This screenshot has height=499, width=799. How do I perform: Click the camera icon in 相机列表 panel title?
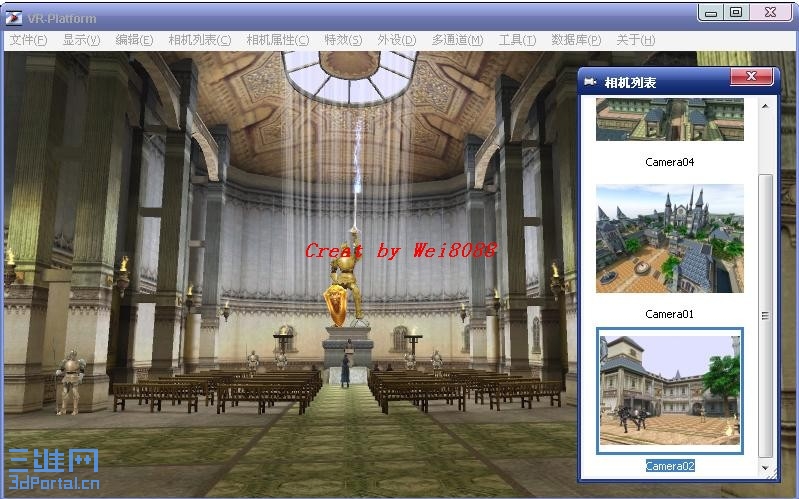pyautogui.click(x=590, y=82)
